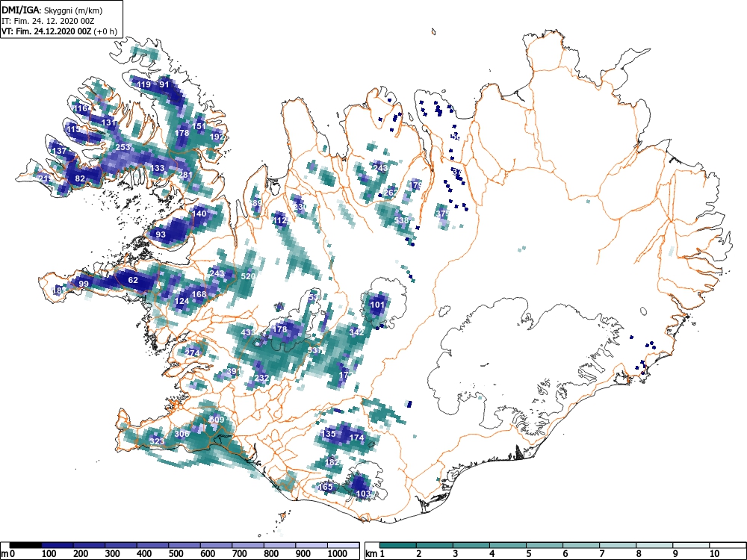Viewport: 747px width, 560px height.
Task: Click the '62' visibility value on Snæfellsnes
Action: click(x=134, y=280)
